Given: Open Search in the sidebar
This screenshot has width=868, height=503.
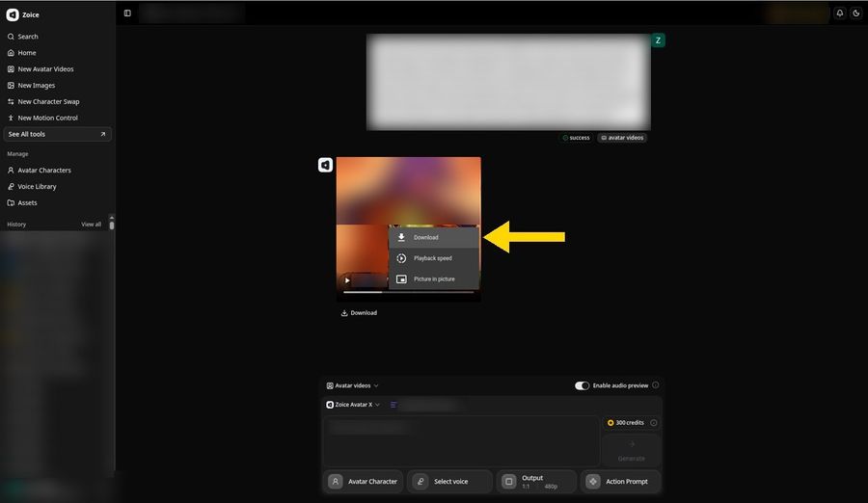Looking at the screenshot, I should click(23, 37).
